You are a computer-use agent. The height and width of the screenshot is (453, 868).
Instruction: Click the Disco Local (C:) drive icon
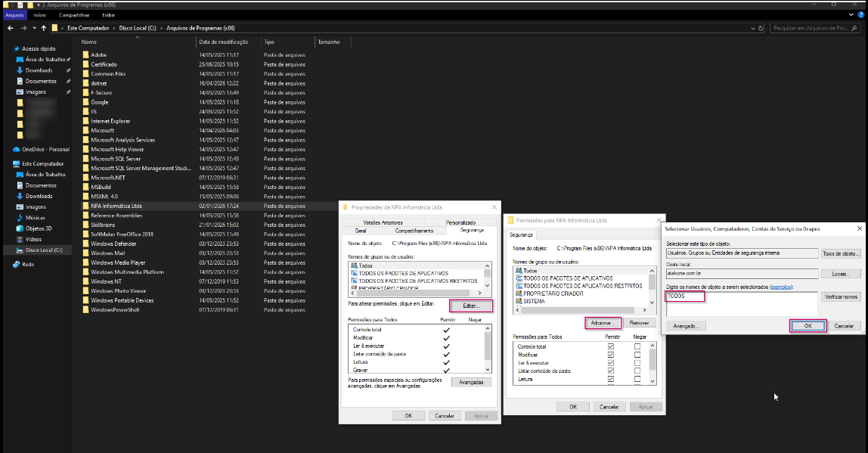tap(20, 250)
